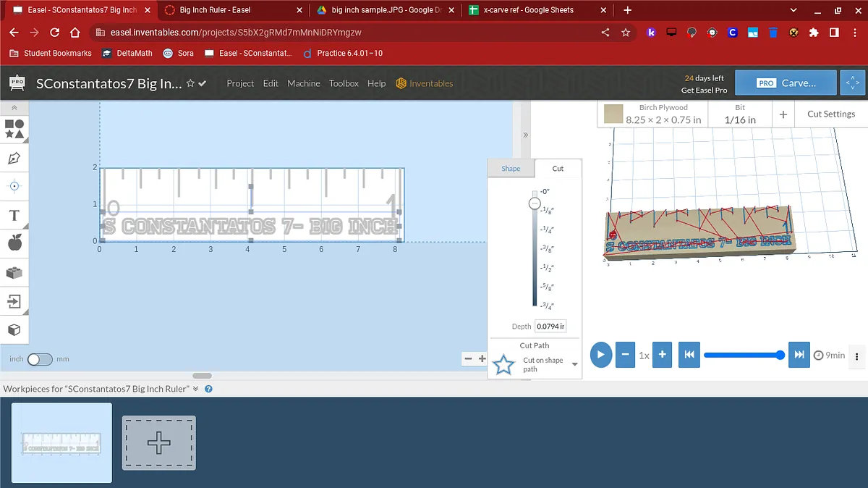Open the Machine menu

coord(303,83)
